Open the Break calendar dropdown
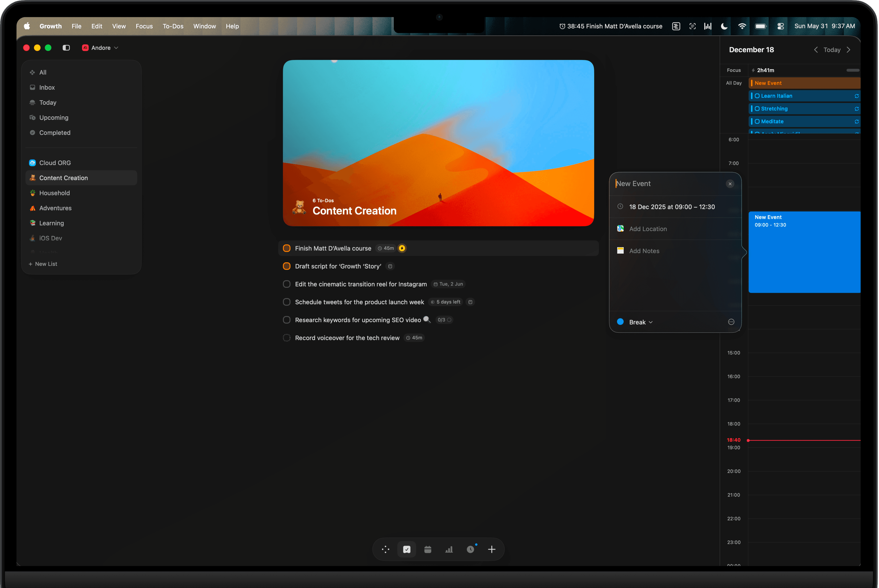The height and width of the screenshot is (588, 879). (641, 322)
